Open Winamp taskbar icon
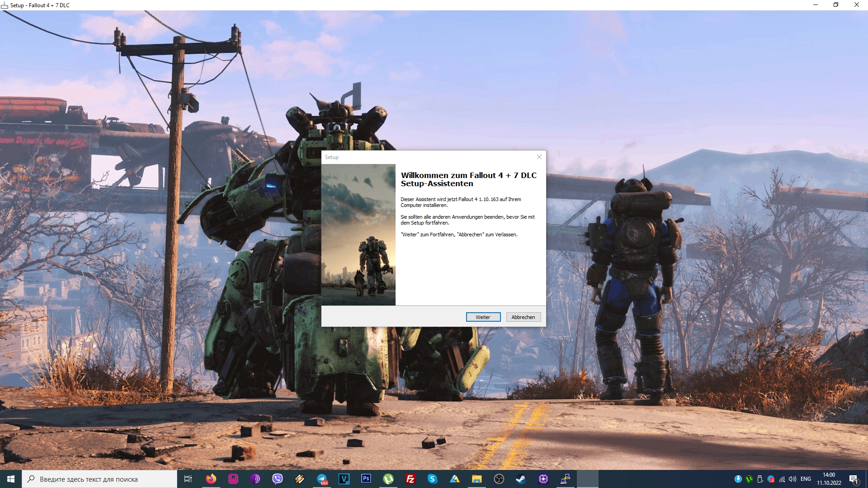This screenshot has height=488, width=868. pyautogui.click(x=299, y=479)
